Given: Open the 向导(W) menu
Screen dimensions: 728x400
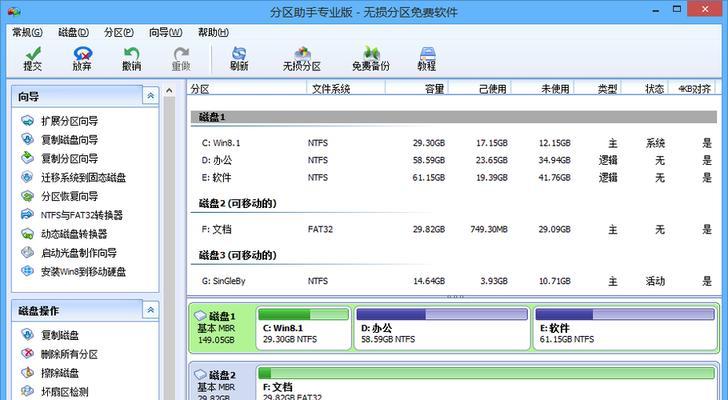Looking at the screenshot, I should pyautogui.click(x=166, y=32).
